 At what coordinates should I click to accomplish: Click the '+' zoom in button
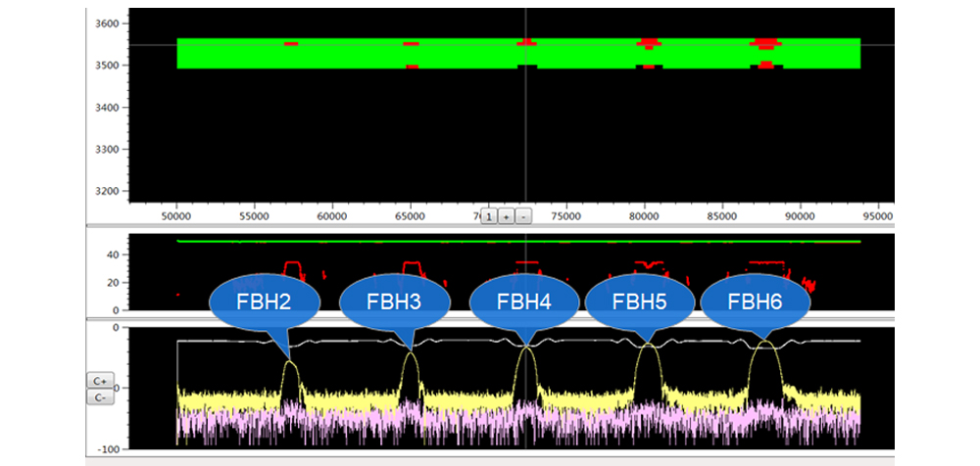coord(506,216)
